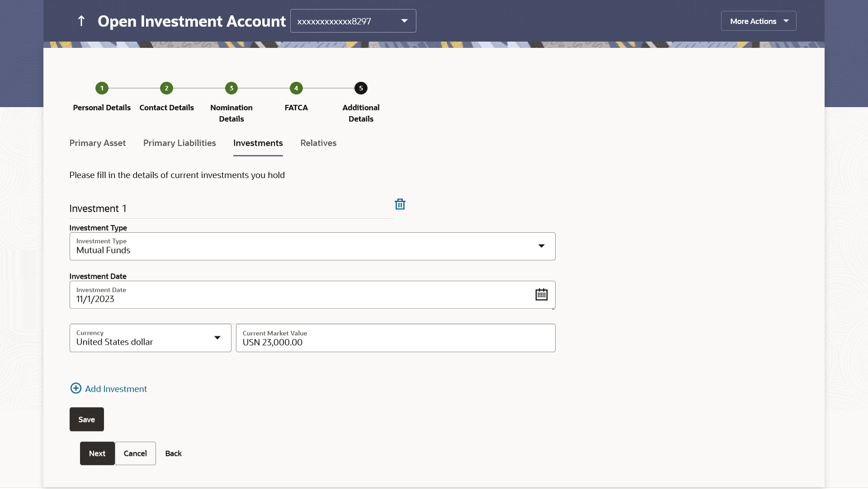
Task: Click the Cancel button
Action: [x=135, y=453]
